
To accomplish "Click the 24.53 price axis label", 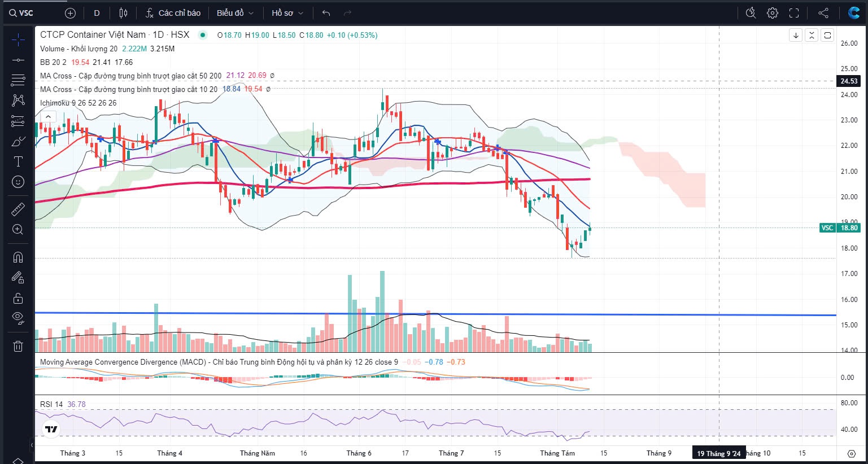I will (849, 81).
